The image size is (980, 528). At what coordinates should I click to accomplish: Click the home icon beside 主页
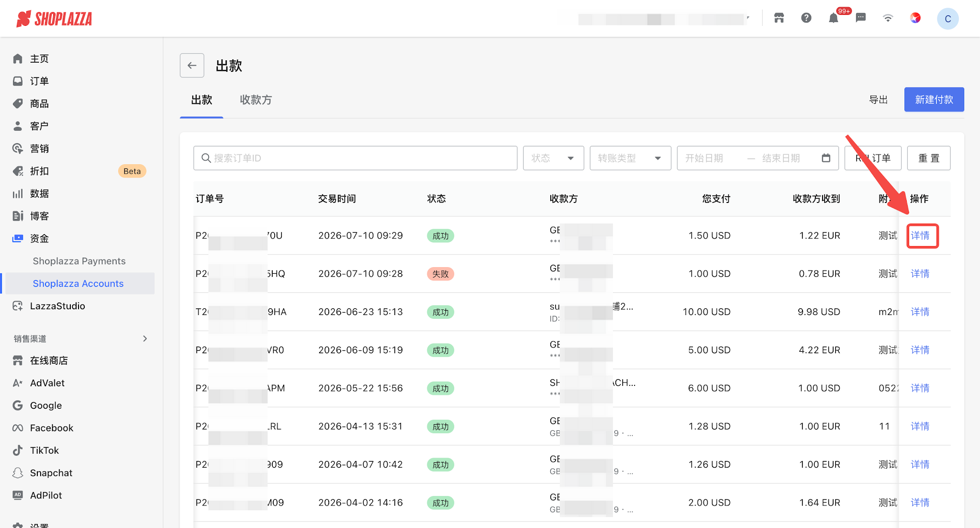point(18,58)
